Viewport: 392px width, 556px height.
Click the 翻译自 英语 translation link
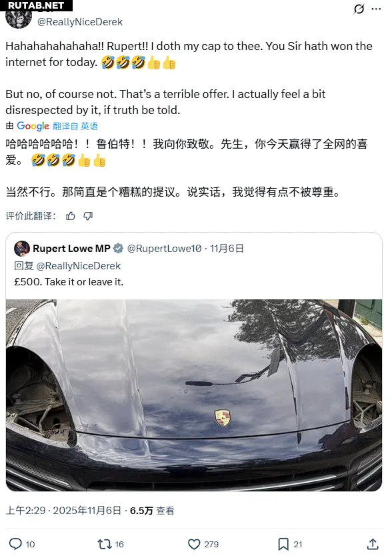point(75,126)
